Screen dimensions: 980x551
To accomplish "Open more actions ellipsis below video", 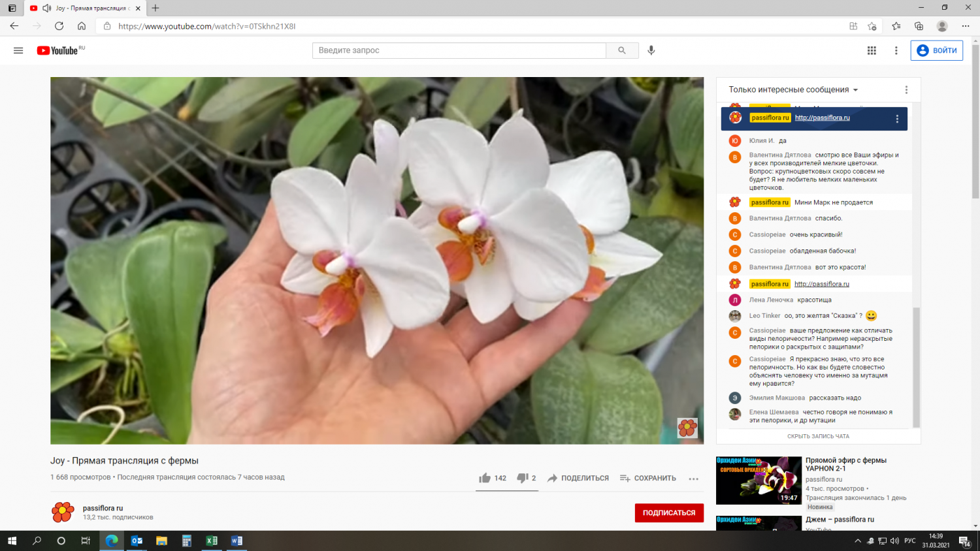I will point(693,479).
